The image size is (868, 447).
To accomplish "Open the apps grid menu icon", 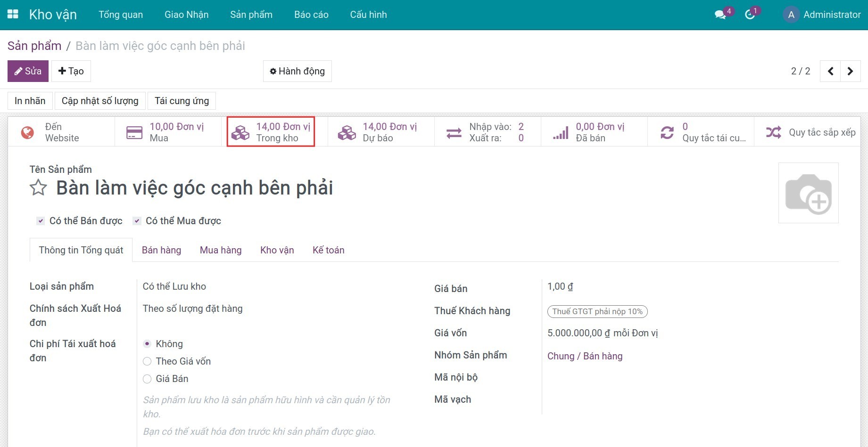I will (x=13, y=14).
